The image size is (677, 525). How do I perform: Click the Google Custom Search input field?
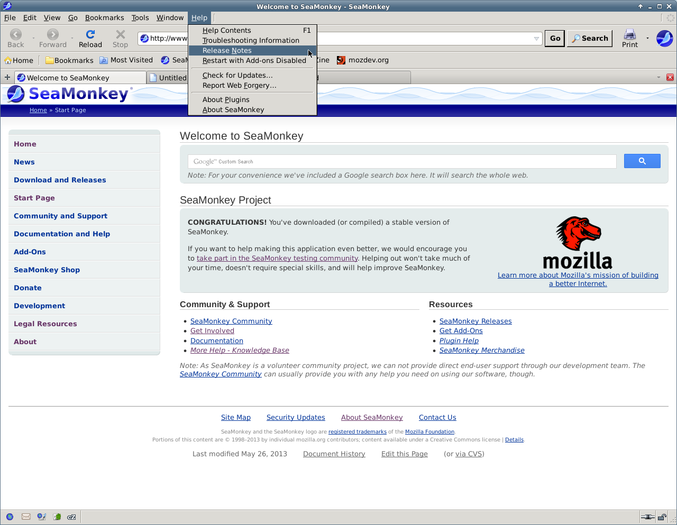click(x=402, y=161)
